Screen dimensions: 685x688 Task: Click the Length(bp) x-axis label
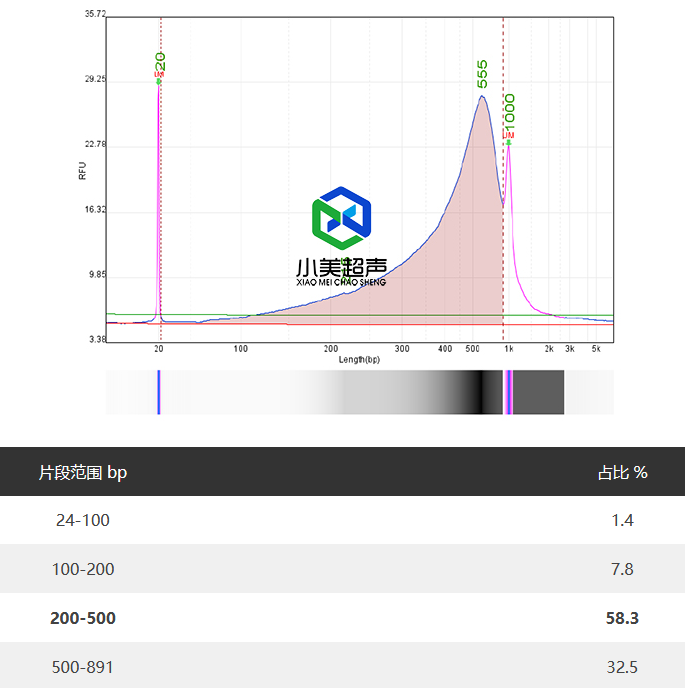click(359, 359)
